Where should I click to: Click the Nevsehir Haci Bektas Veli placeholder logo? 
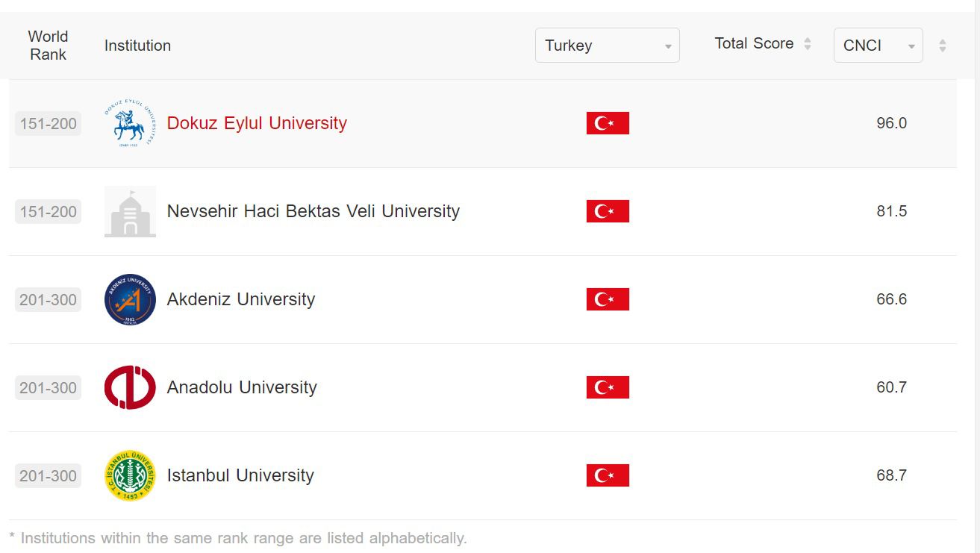point(130,211)
